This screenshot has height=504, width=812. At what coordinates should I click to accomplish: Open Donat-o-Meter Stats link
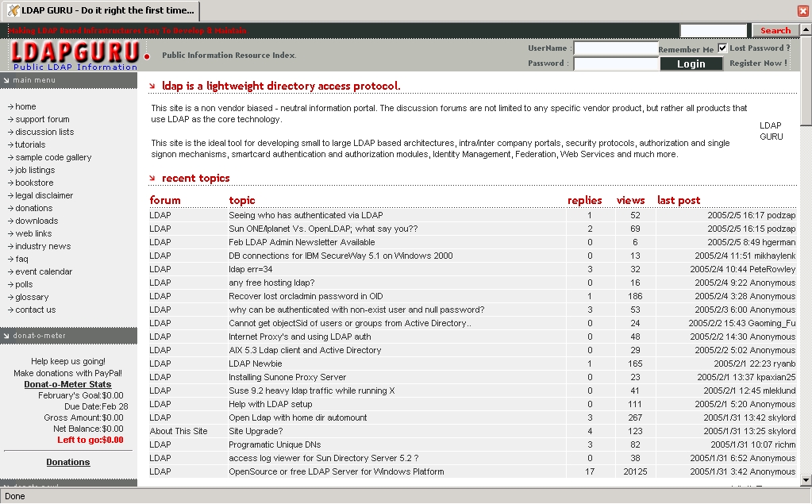[67, 384]
